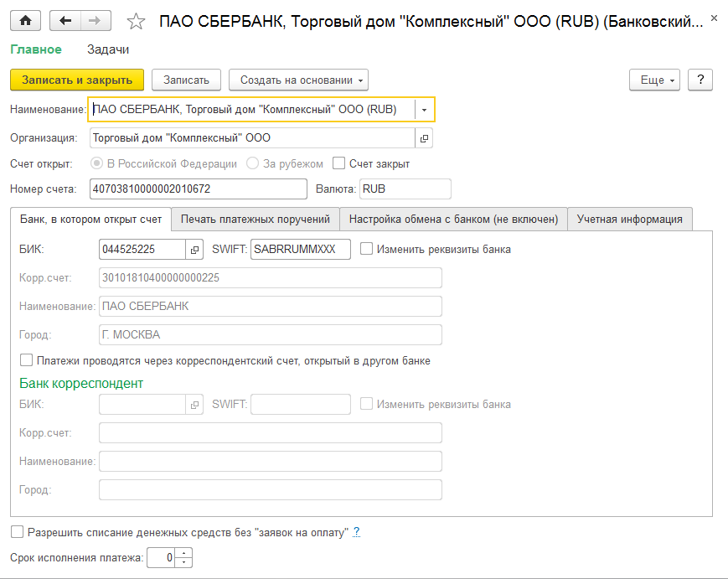
Task: Open the 'Задачи' section
Action: coord(108,49)
